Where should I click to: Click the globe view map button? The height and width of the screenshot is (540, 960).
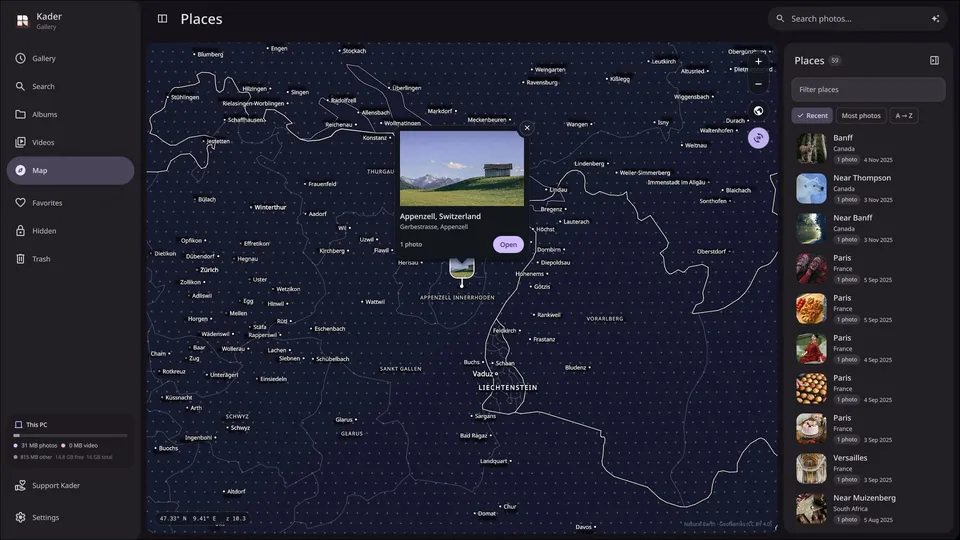coord(758,111)
